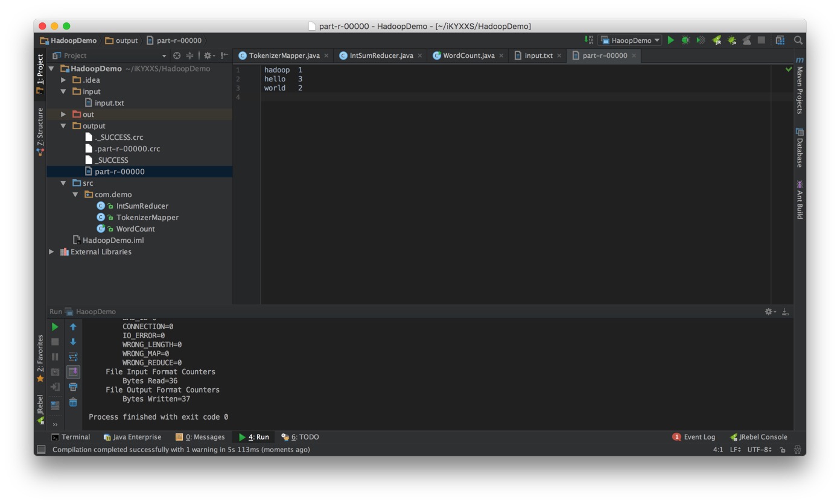Toggle tool window bars in the status bar corner
The image size is (840, 504).
pos(41,449)
